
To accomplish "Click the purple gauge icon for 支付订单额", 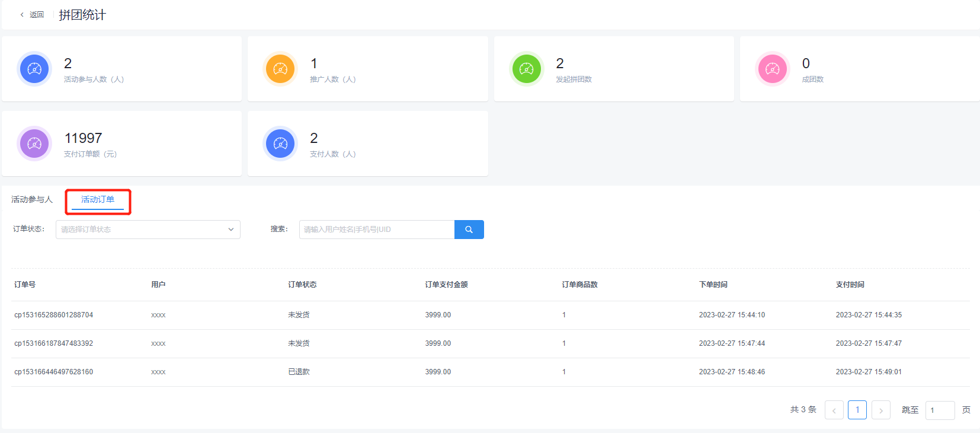I will tap(34, 144).
